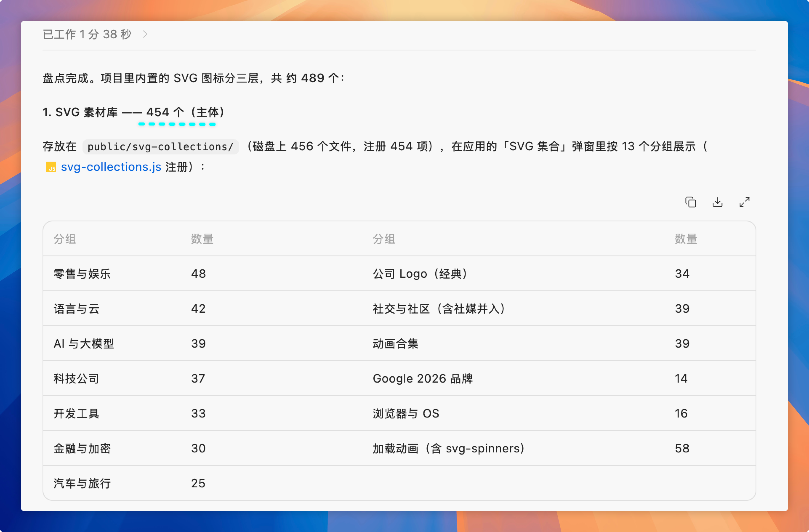Select the AI 与大模型 cell
The height and width of the screenshot is (532, 809).
coord(84,344)
